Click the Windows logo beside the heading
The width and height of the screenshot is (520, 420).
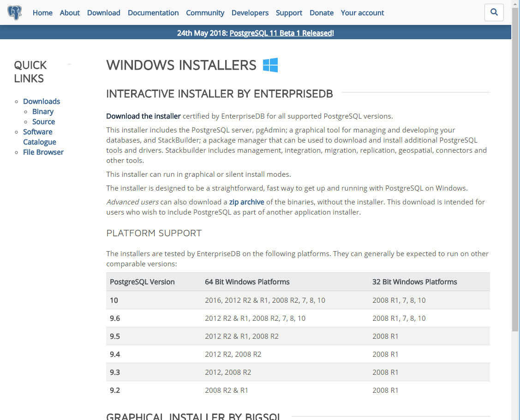[270, 65]
